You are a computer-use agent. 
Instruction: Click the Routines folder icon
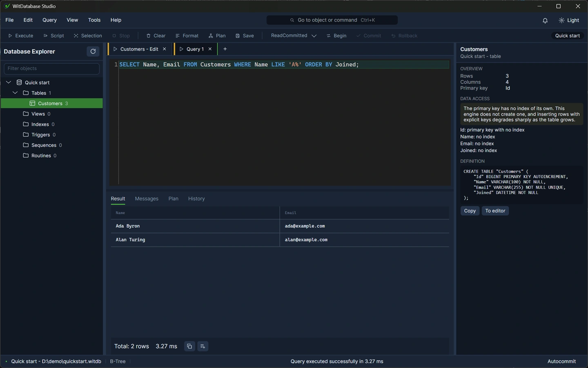point(26,155)
